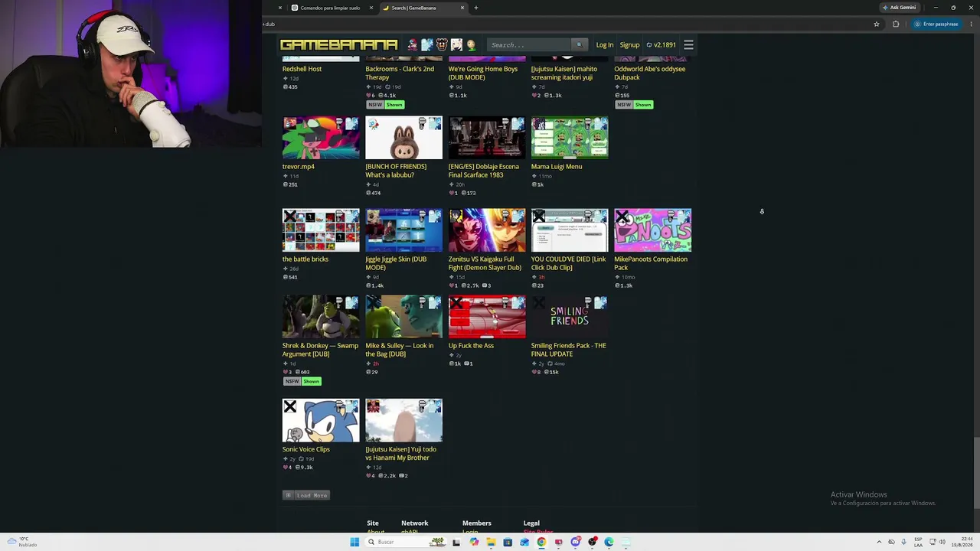Click the Log In link
980x551 pixels.
coord(605,44)
